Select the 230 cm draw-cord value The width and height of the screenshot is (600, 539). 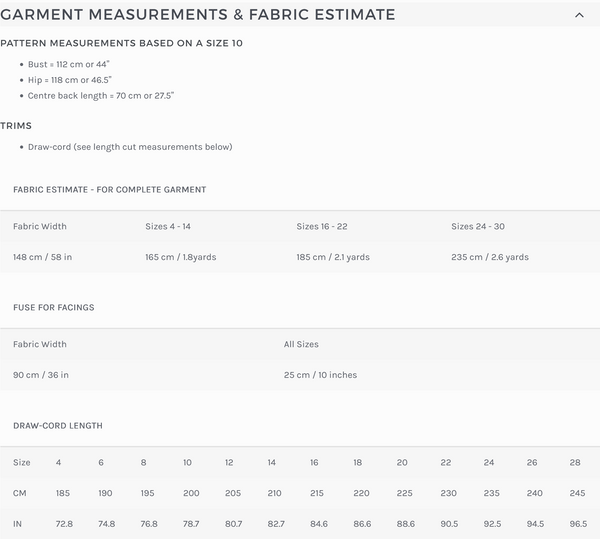click(x=448, y=493)
